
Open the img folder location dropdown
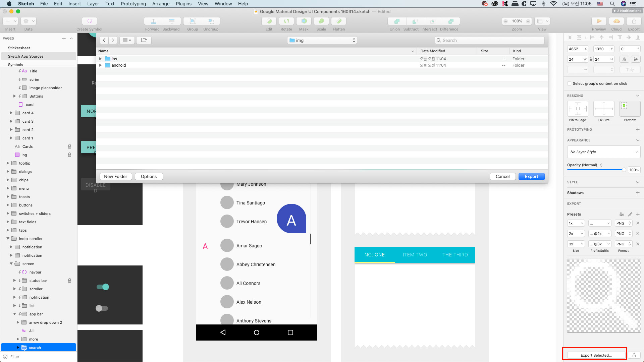pos(322,40)
